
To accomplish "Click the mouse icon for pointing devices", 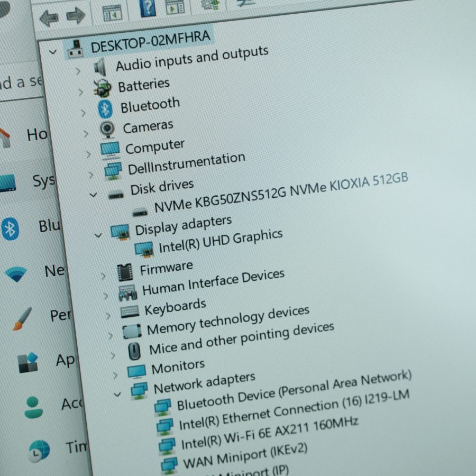I will (134, 352).
